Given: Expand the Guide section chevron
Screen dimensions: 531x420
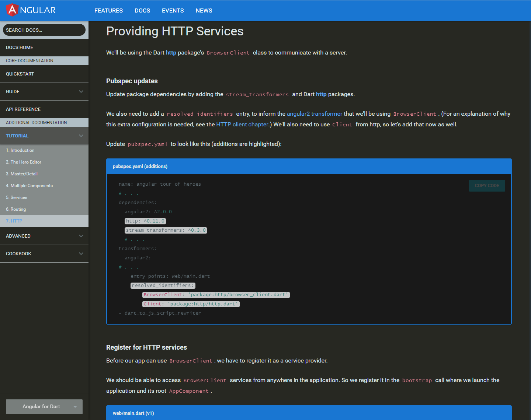Looking at the screenshot, I should click(x=81, y=92).
